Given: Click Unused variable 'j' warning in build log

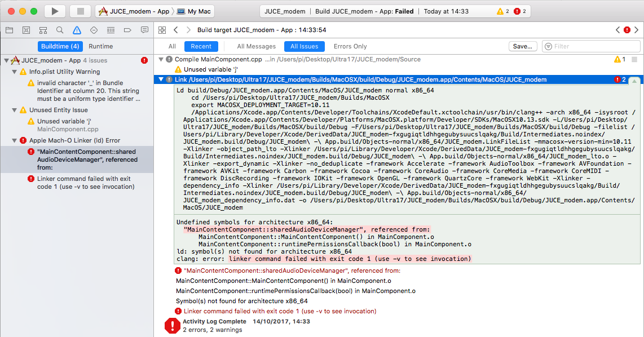Looking at the screenshot, I should click(x=211, y=69).
